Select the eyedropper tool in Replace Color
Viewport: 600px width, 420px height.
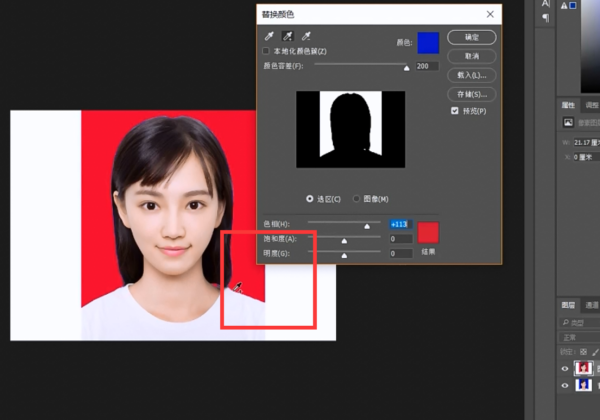tap(267, 36)
